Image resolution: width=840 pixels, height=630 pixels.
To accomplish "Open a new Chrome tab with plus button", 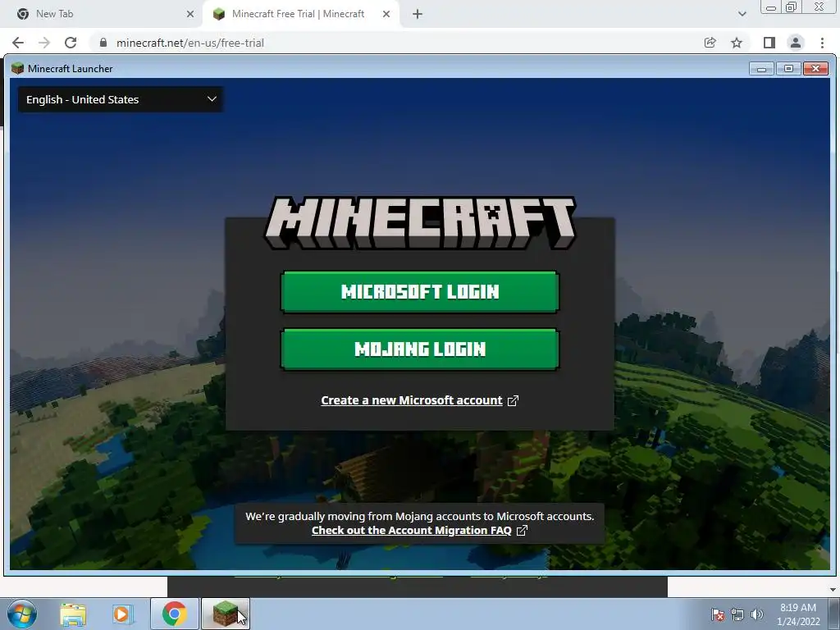I will [418, 15].
